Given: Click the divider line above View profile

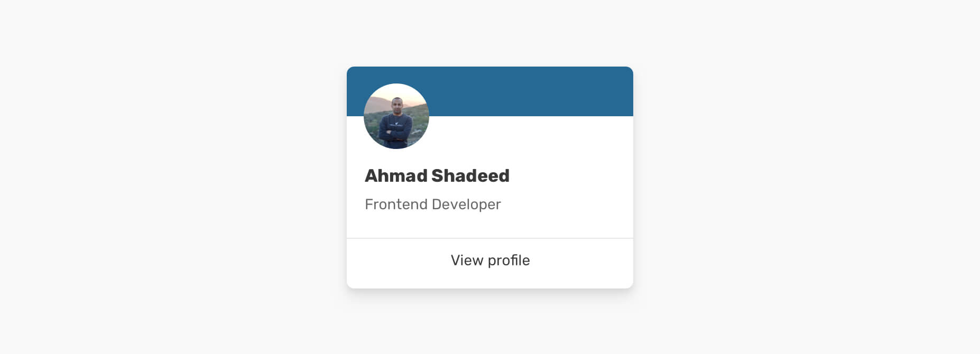Looking at the screenshot, I should [490, 238].
